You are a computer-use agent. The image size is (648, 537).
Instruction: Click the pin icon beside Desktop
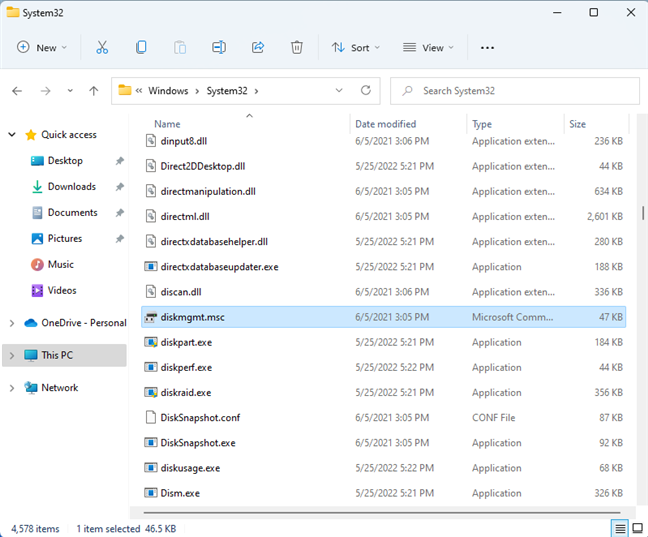[119, 160]
